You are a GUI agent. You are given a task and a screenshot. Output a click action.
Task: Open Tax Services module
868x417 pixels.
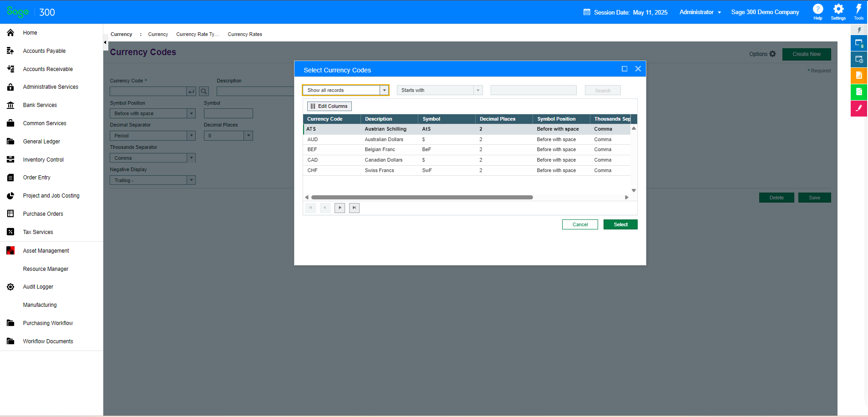[x=38, y=232]
